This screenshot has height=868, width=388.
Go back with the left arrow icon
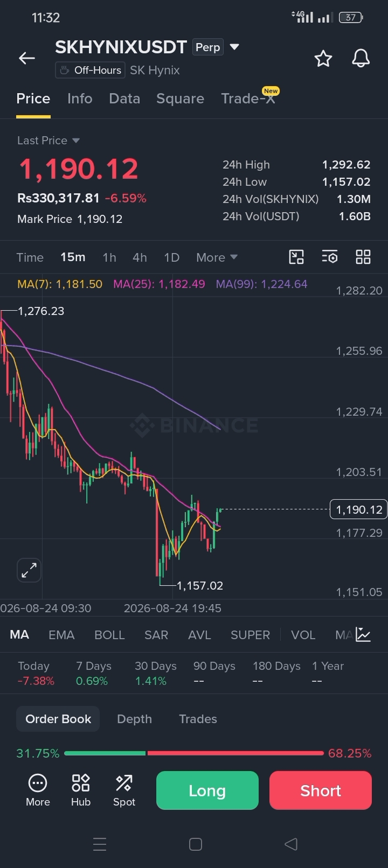coord(27,58)
